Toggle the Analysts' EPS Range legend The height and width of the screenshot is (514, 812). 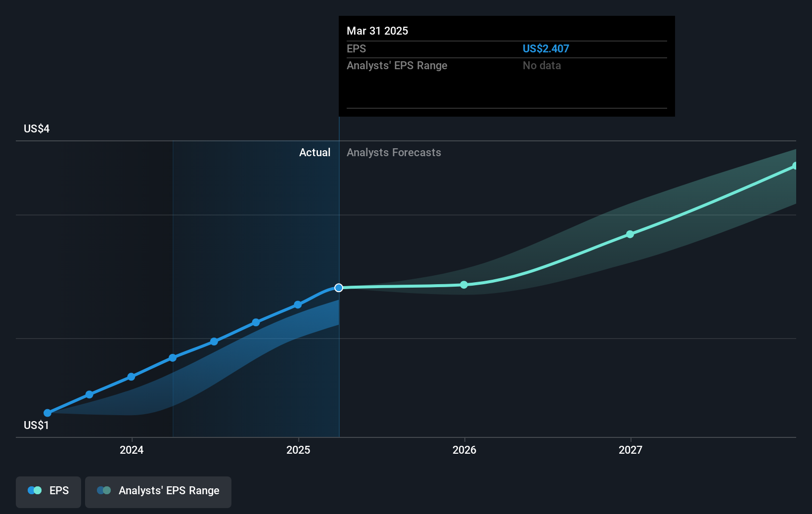158,491
